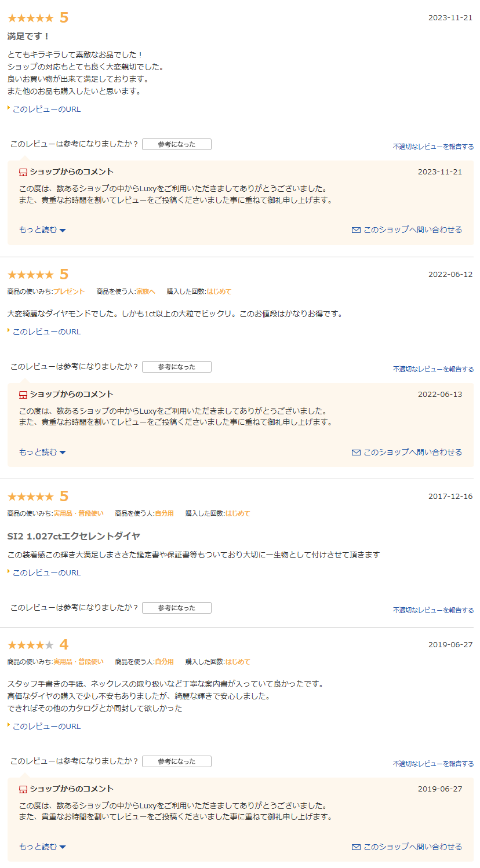Click shop icon beside 2023-11-21 ショップからのコメント

click(x=23, y=172)
